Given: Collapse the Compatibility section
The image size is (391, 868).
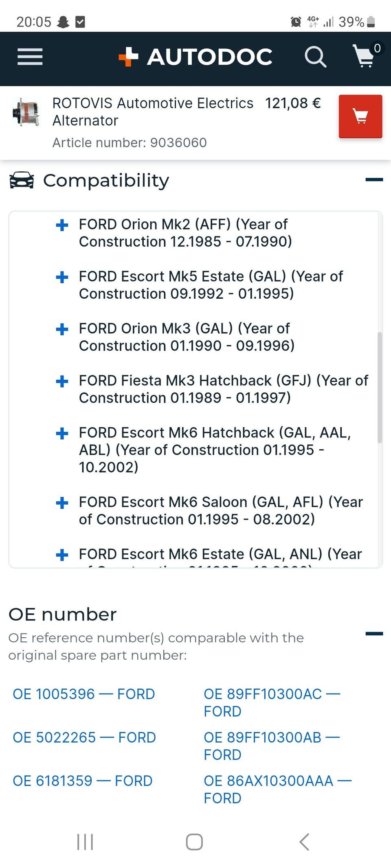Looking at the screenshot, I should coord(374,179).
